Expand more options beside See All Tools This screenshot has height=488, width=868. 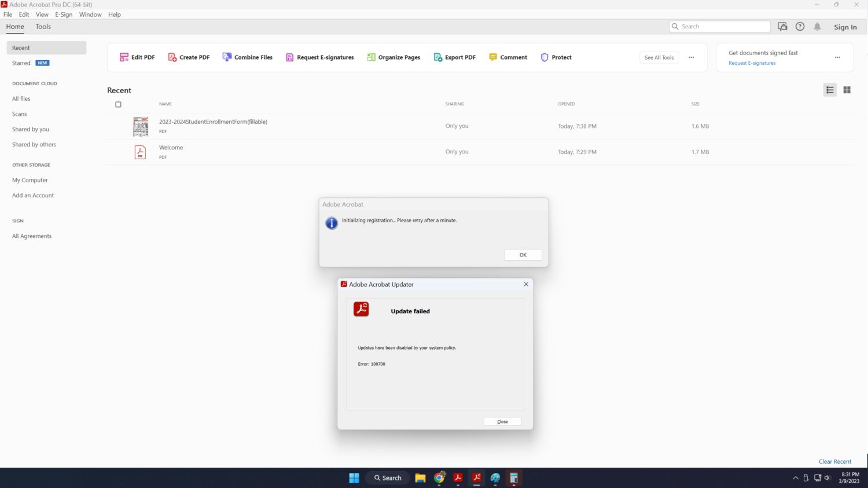pos(691,57)
